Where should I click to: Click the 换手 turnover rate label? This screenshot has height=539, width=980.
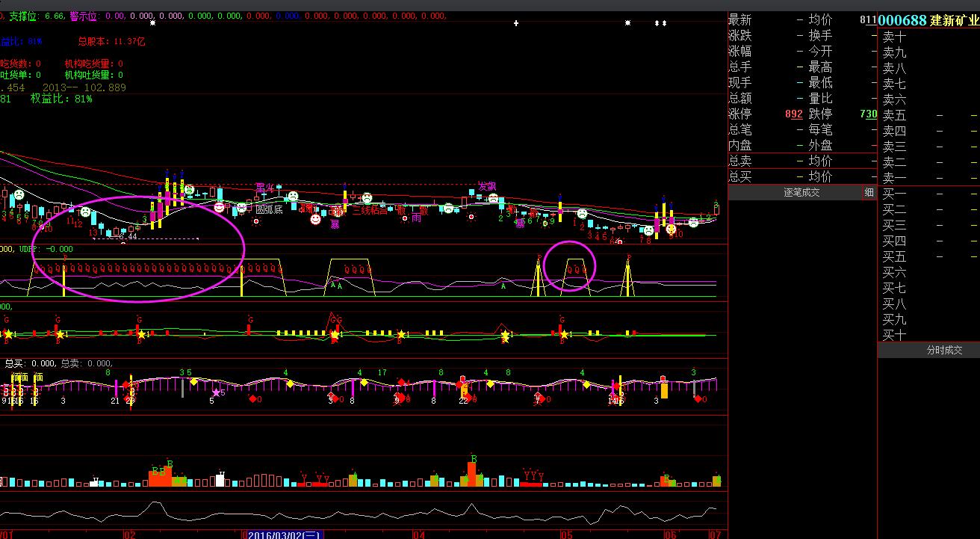pos(820,36)
